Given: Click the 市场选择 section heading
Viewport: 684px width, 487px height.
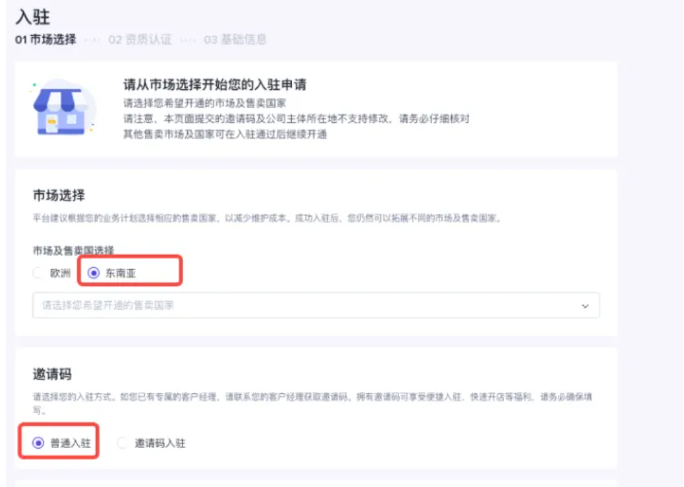Looking at the screenshot, I should click(x=59, y=195).
